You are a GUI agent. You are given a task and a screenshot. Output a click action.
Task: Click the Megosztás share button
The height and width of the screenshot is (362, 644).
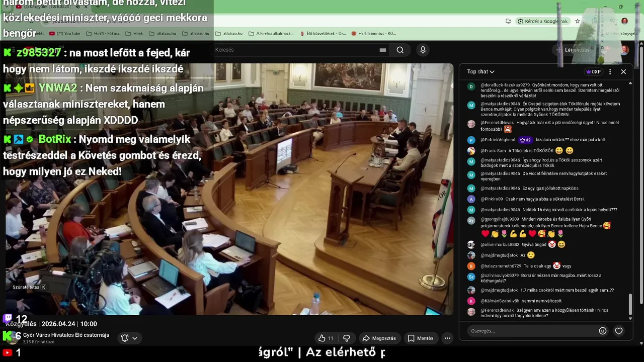point(379,338)
